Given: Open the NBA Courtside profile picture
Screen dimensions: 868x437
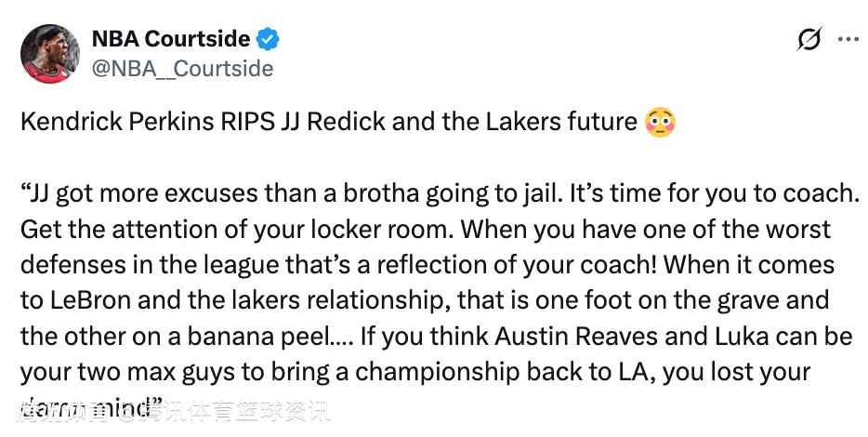Looking at the screenshot, I should tap(49, 53).
